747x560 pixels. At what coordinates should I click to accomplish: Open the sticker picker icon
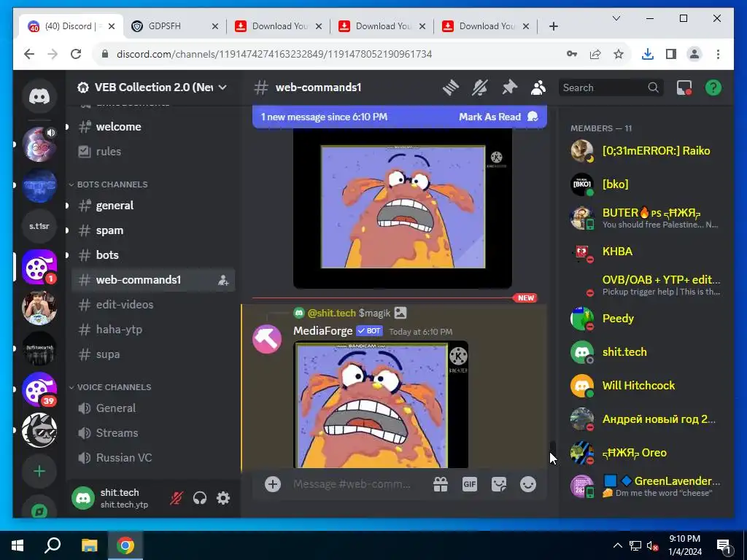point(499,484)
